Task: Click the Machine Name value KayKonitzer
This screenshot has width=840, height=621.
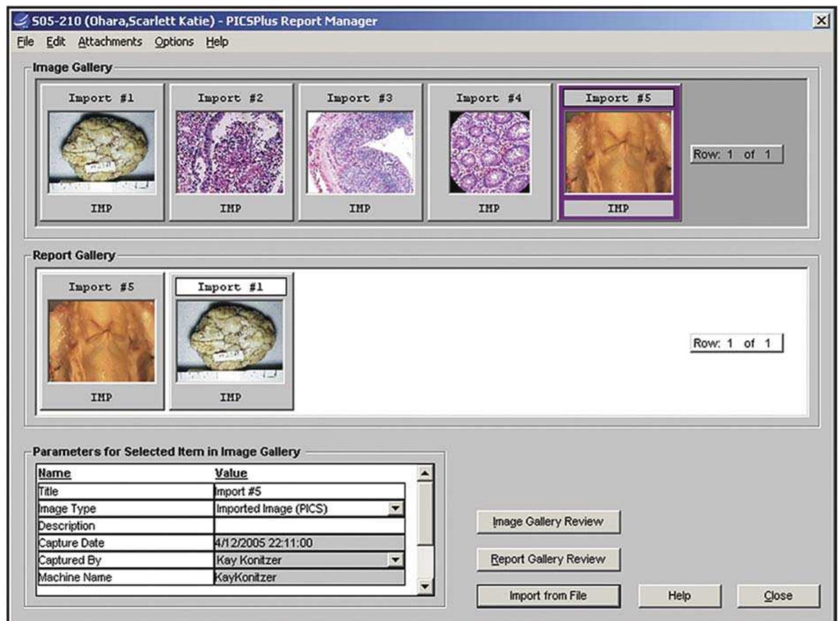Action: tap(309, 577)
